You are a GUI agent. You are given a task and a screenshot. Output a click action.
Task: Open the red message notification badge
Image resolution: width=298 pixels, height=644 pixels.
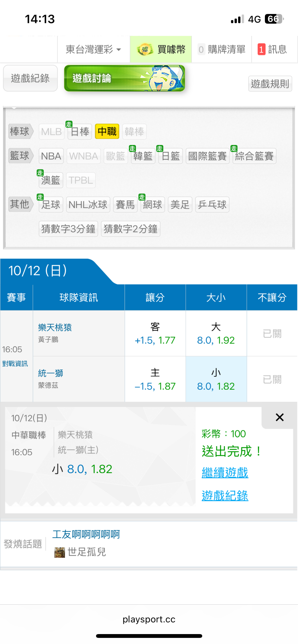(x=261, y=50)
